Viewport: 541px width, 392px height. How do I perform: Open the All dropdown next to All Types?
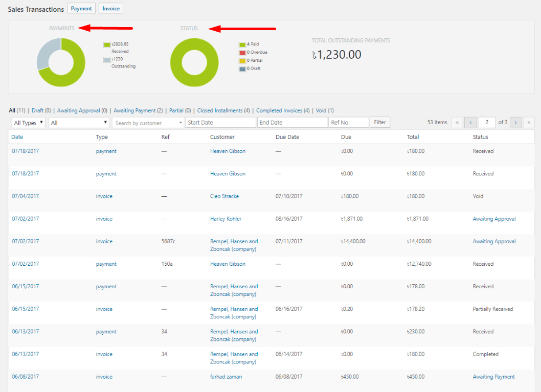point(79,123)
